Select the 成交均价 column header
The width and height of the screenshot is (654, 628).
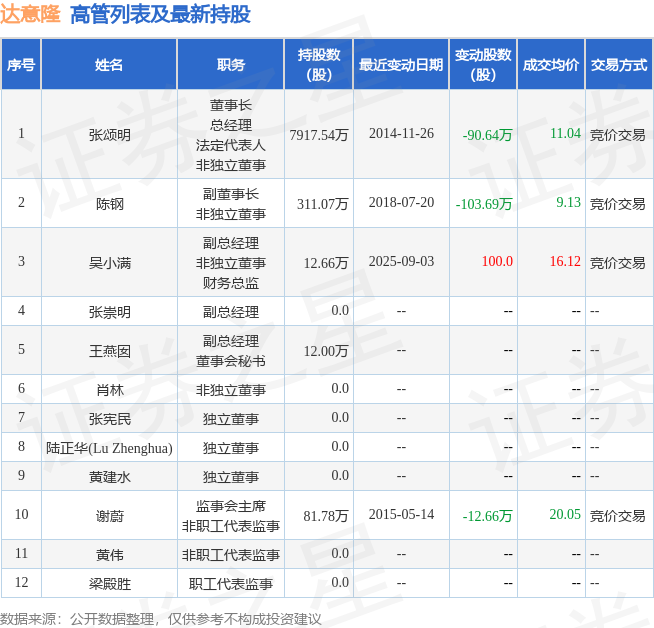(x=551, y=65)
